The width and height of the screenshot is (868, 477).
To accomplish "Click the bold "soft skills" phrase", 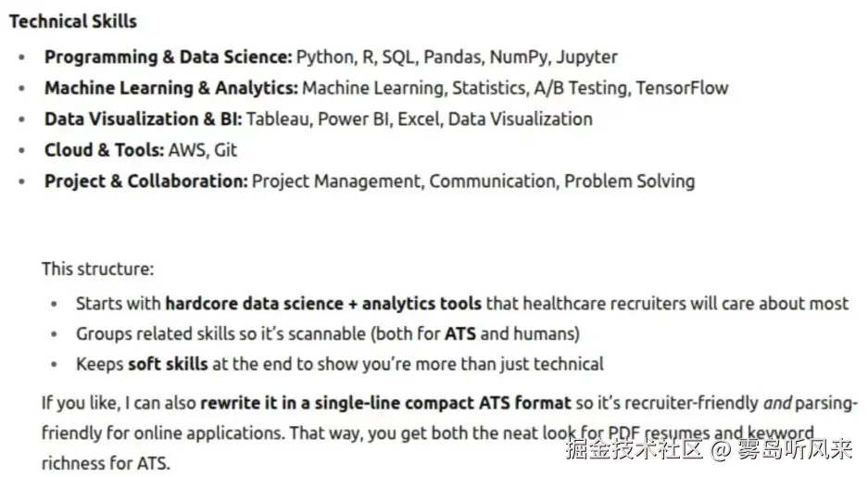I will pyautogui.click(x=168, y=364).
